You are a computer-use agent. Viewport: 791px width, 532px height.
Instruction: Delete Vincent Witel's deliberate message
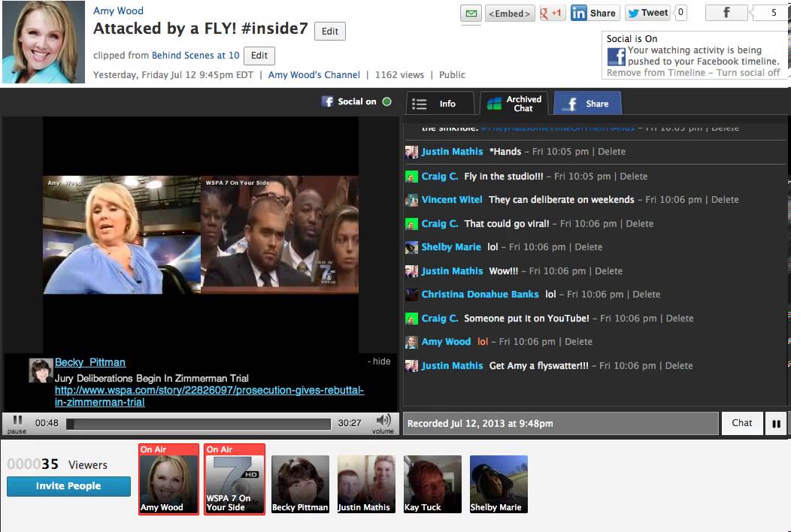725,200
